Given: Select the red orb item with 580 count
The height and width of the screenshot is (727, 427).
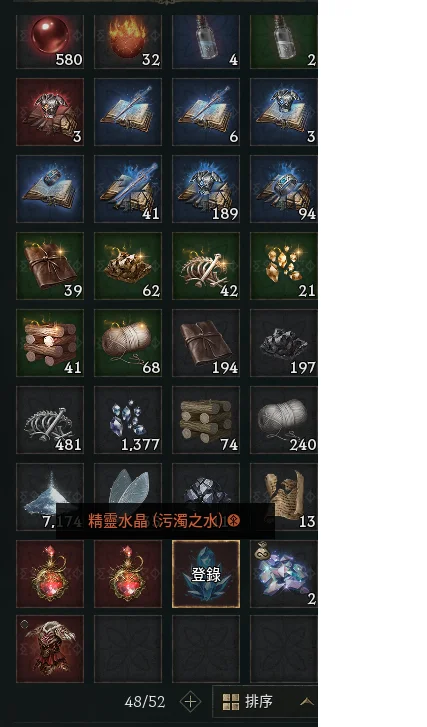Looking at the screenshot, I should (x=50, y=41).
